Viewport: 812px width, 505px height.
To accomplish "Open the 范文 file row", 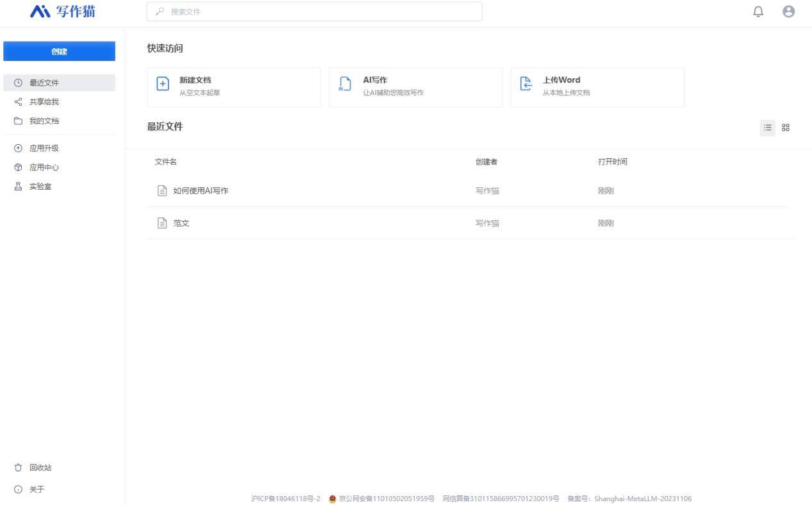I will pos(181,223).
